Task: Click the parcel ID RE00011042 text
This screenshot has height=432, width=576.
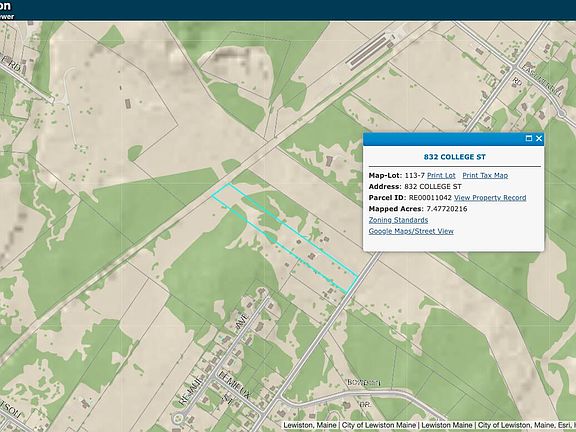Action: (x=430, y=198)
